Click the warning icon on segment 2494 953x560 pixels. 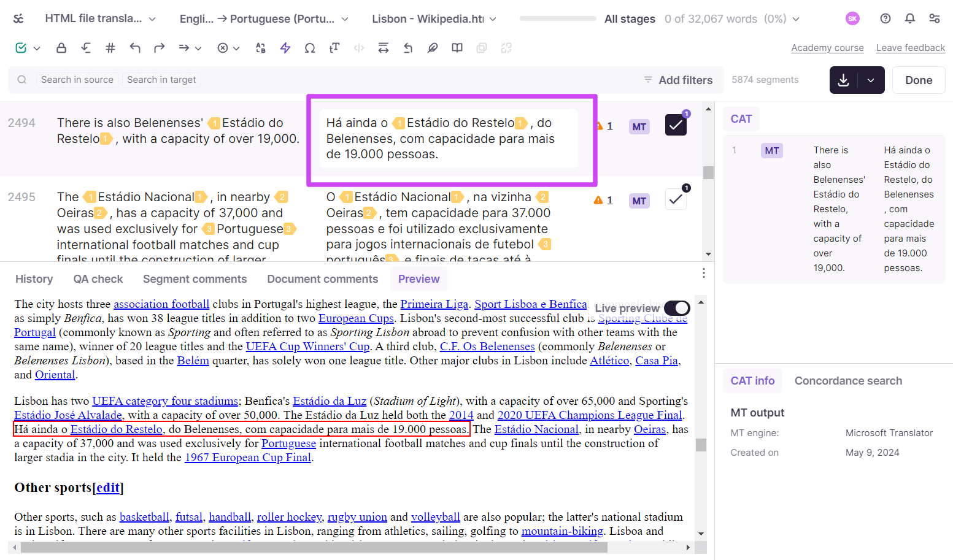pos(599,126)
